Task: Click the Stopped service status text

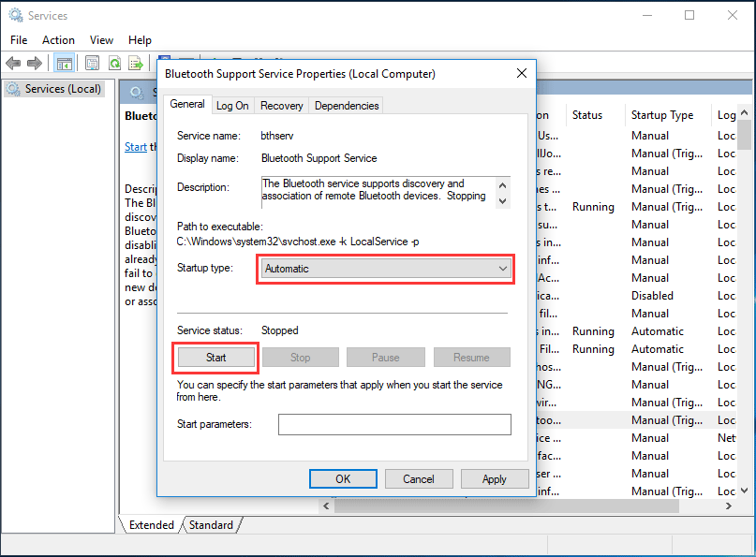Action: pyautogui.click(x=280, y=330)
